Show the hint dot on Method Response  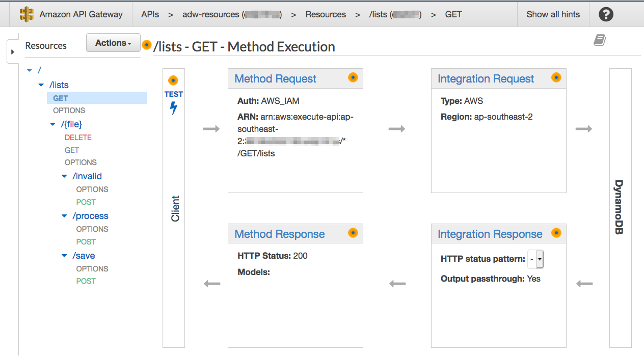coord(353,233)
